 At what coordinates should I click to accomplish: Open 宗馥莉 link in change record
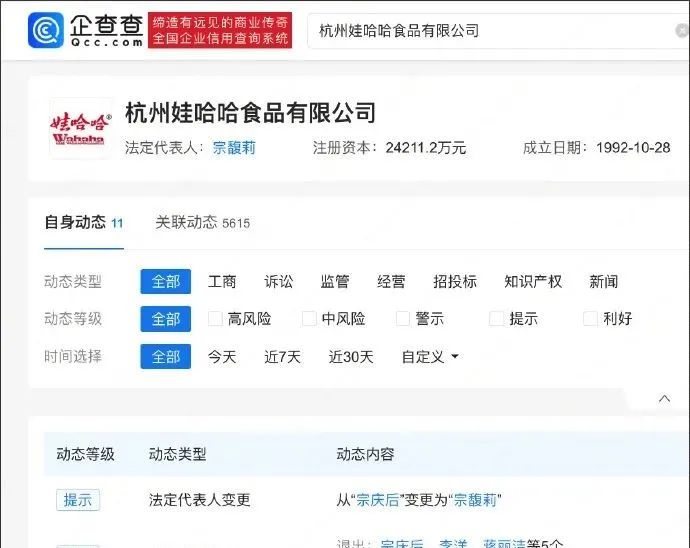[x=475, y=500]
